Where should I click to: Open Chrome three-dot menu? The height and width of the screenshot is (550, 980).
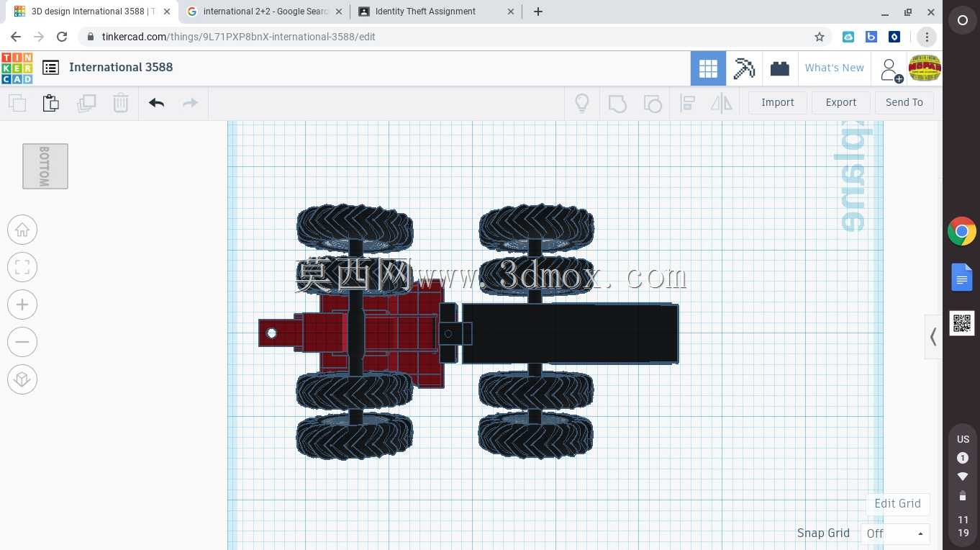click(x=927, y=37)
